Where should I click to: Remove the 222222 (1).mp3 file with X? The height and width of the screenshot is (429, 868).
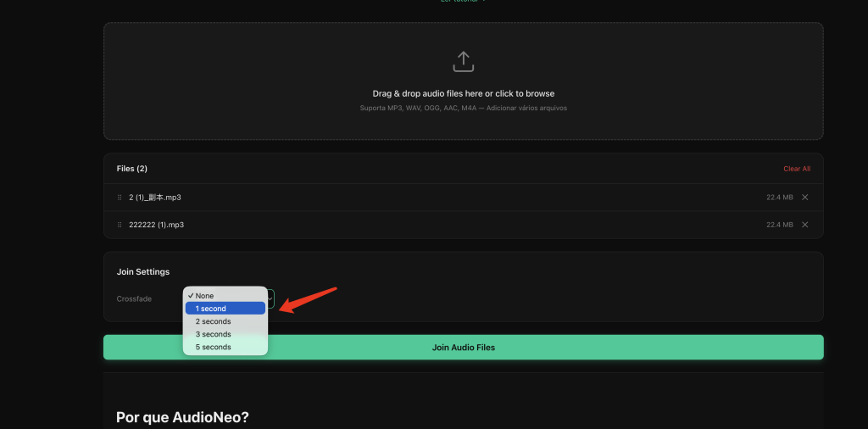(805, 224)
